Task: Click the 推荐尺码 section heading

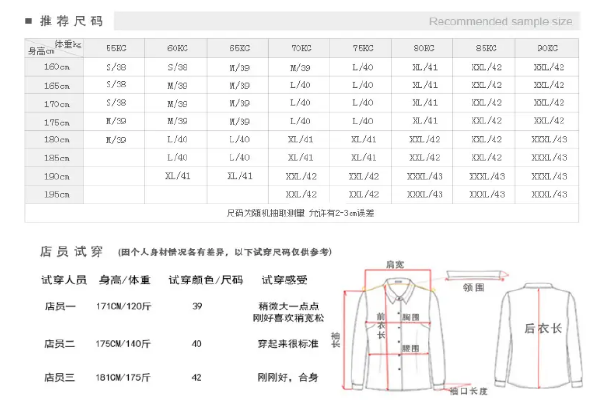Action: pos(71,21)
